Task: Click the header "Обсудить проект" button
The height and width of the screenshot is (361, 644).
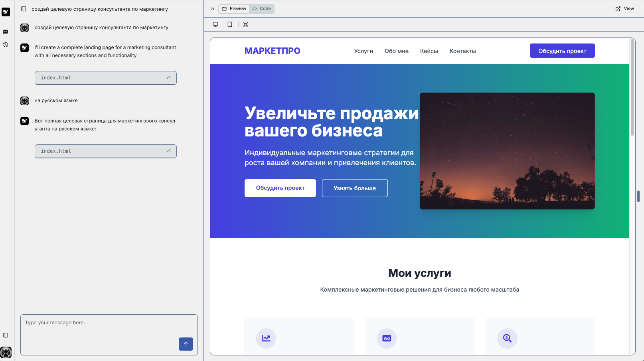Action: (562, 51)
